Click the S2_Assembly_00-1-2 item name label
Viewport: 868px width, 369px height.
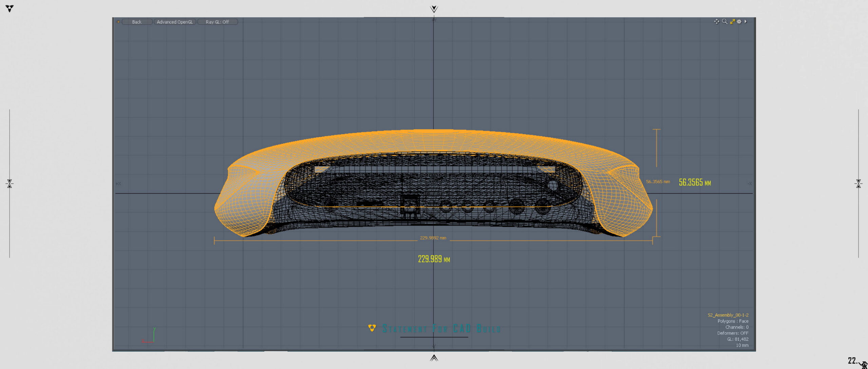click(728, 315)
